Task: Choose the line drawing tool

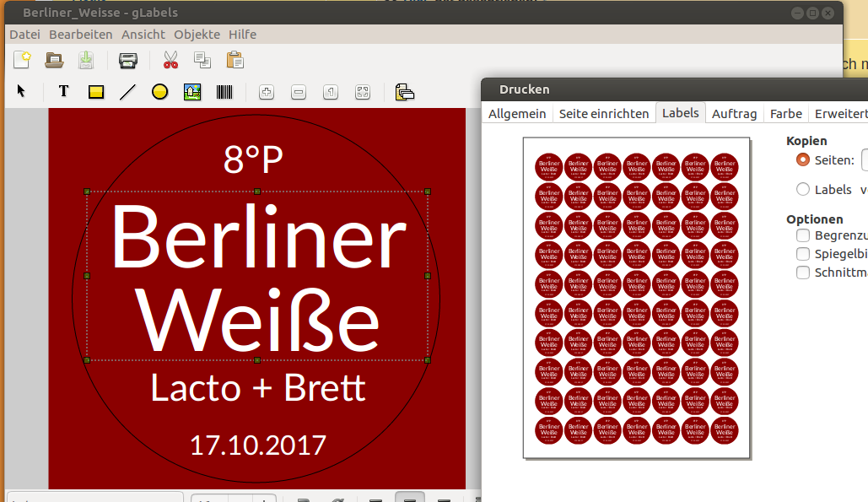Action: (x=127, y=92)
